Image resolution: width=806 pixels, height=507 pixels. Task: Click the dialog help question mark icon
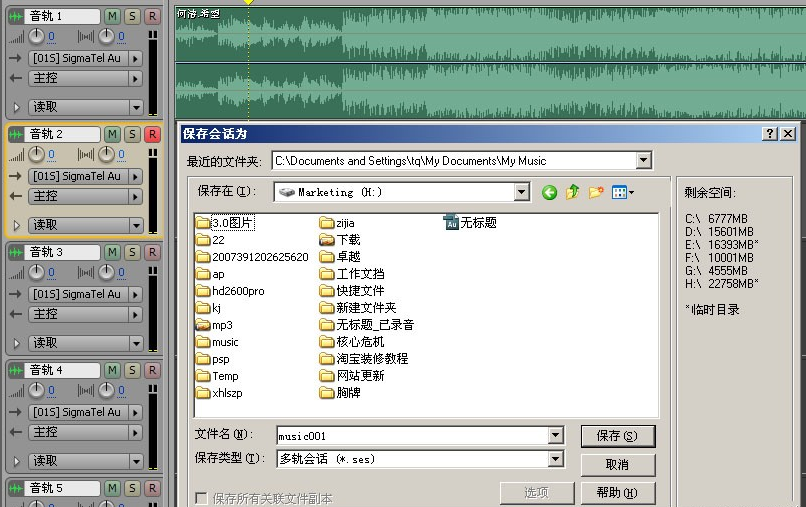769,133
